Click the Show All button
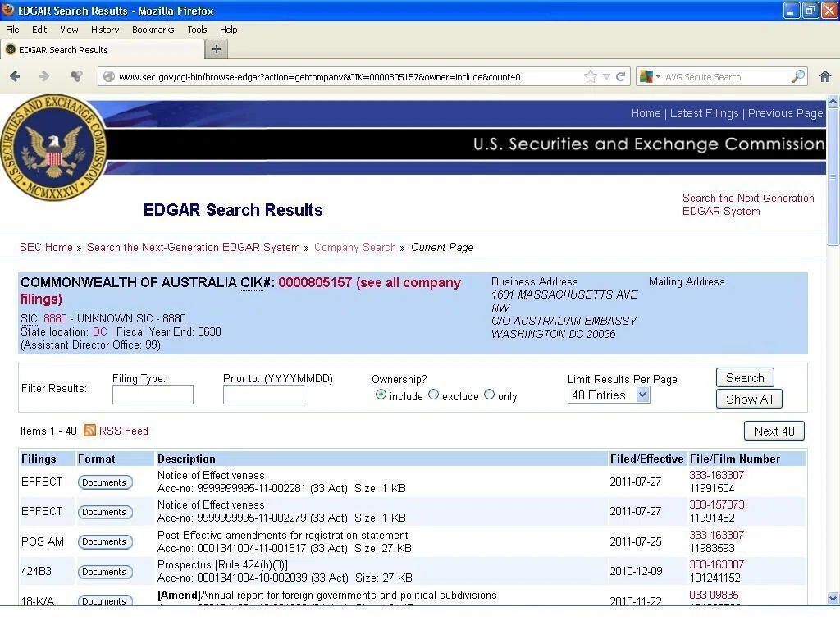840x630 pixels. coord(749,399)
